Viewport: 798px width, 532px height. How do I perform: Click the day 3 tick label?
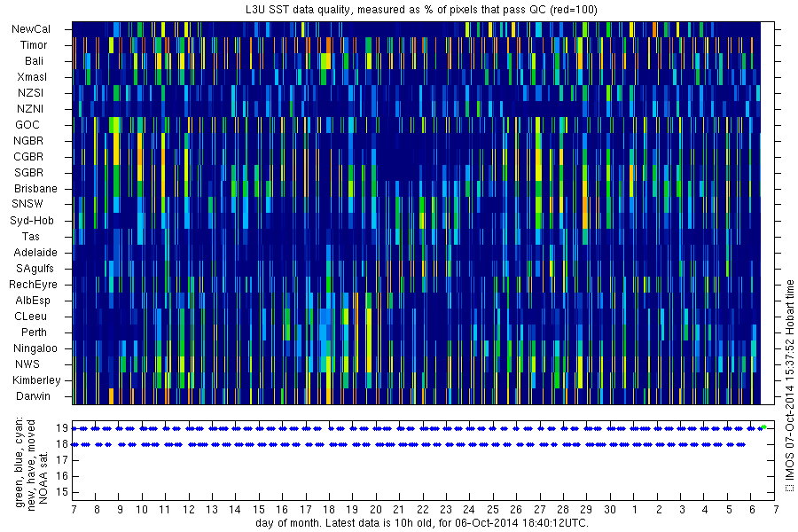point(682,510)
